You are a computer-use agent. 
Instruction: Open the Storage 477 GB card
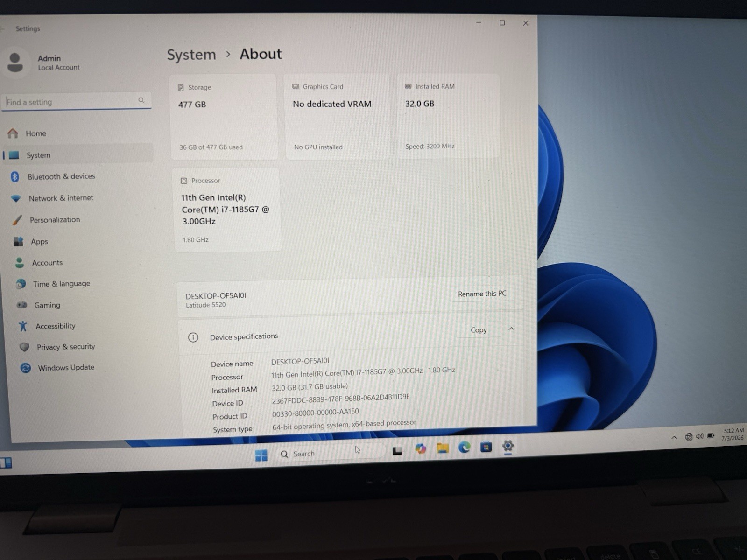(224, 117)
